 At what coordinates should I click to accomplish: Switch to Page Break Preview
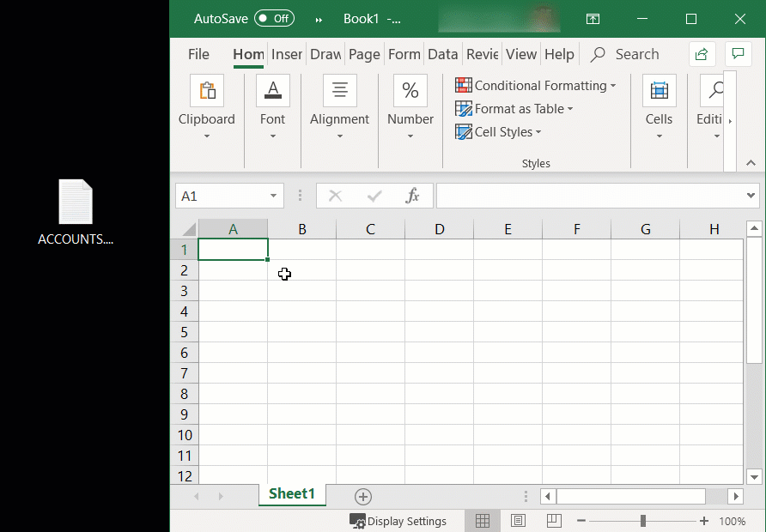point(554,521)
